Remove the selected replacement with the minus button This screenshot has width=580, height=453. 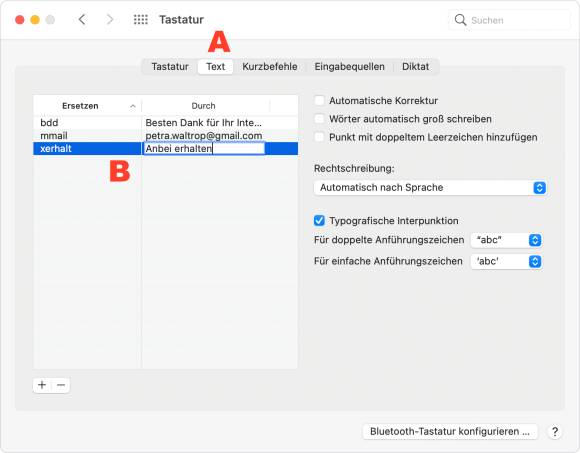(61, 385)
